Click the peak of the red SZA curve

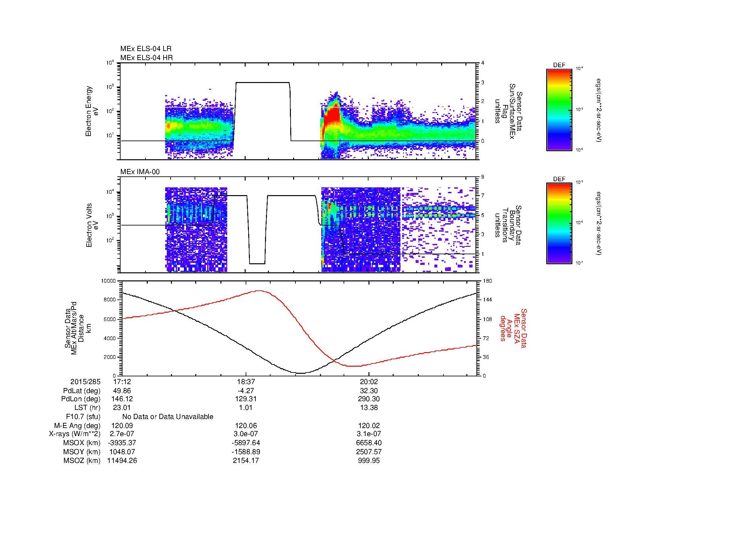[x=260, y=290]
